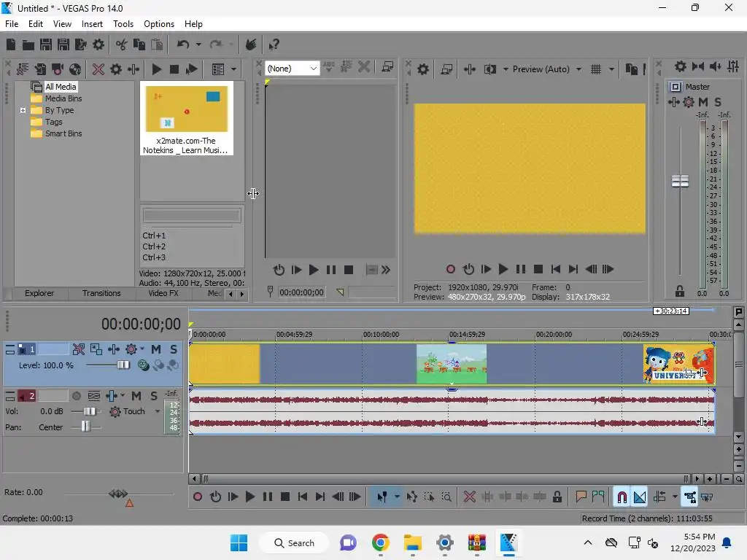Open Preview (Auto) quality dropdown
The height and width of the screenshot is (560, 747).
click(x=547, y=69)
